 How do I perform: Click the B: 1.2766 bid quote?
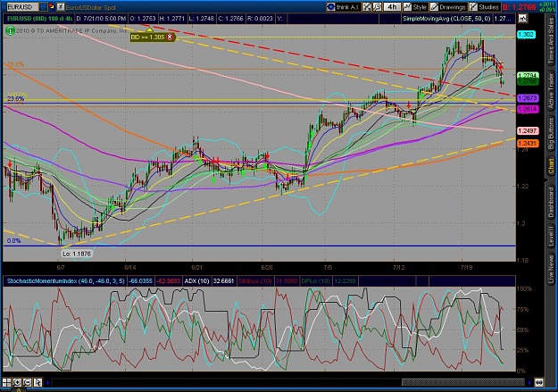(519, 7)
